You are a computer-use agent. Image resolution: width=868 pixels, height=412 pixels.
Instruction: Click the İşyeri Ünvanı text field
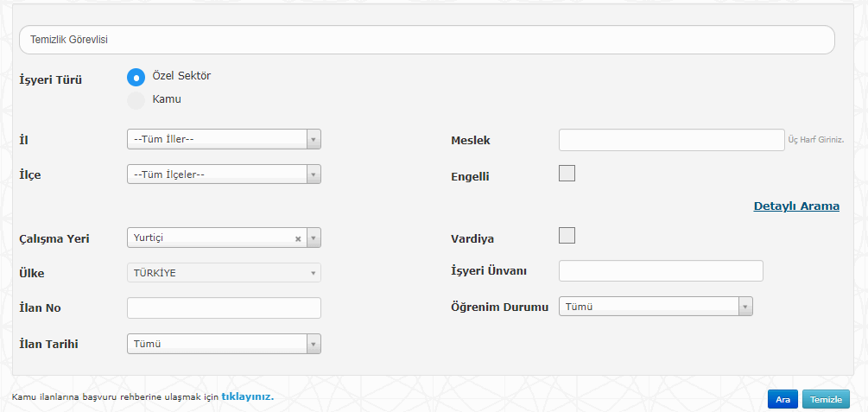click(x=661, y=271)
